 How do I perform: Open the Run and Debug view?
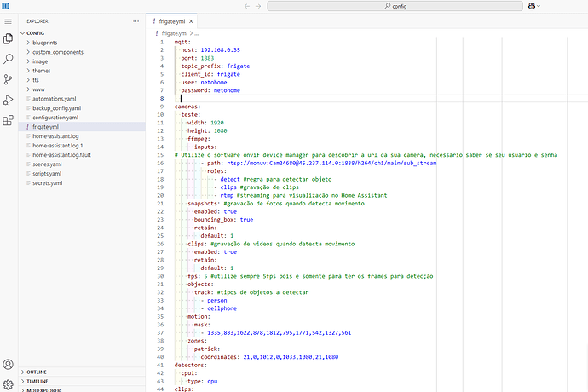(x=8, y=100)
